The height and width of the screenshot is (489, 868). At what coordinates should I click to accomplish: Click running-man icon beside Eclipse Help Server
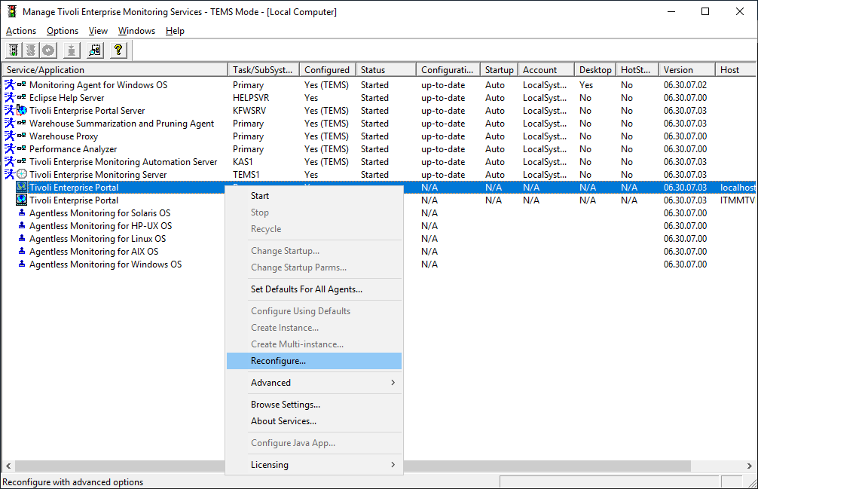click(x=9, y=97)
